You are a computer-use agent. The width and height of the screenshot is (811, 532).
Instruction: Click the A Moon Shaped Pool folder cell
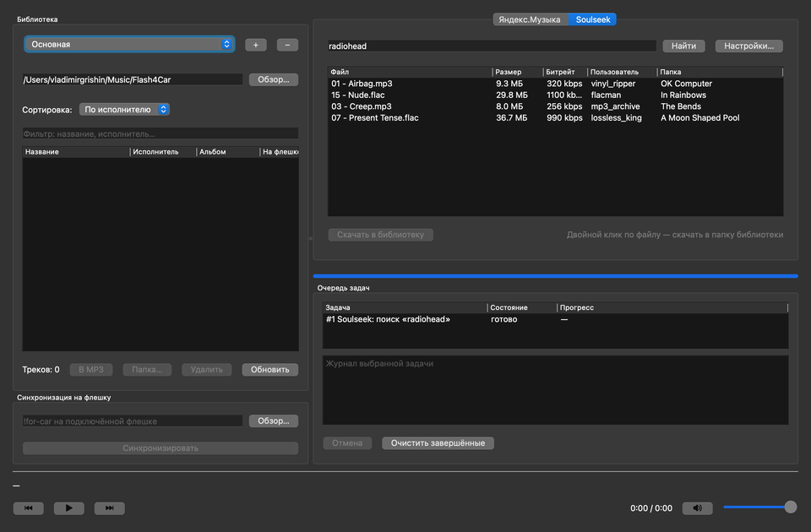pyautogui.click(x=700, y=118)
